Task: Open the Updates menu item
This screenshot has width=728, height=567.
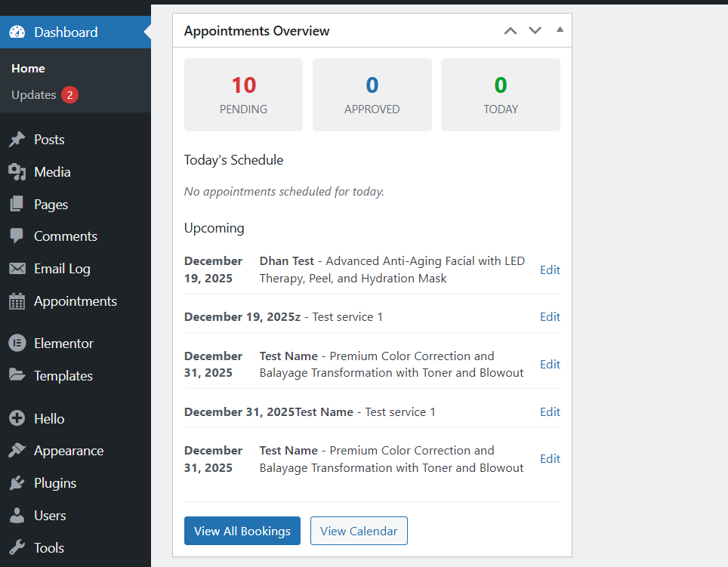Action: pos(35,94)
